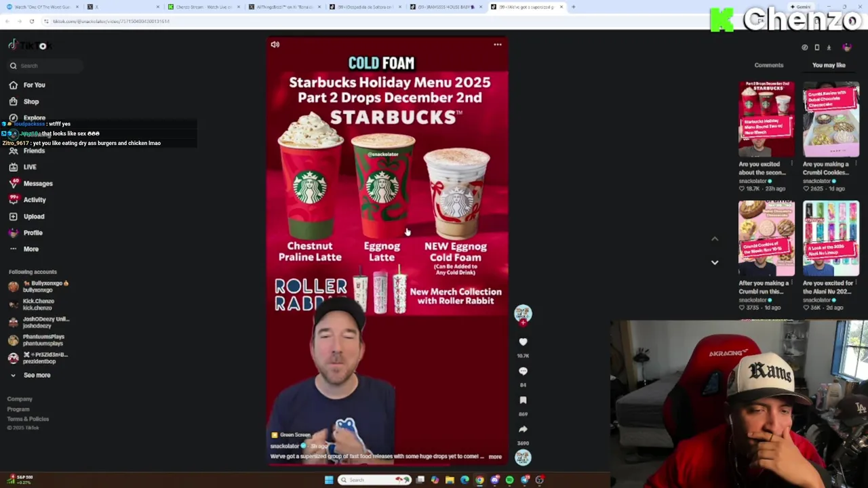Image resolution: width=868 pixels, height=488 pixels.
Task: Share the video with arrow icon
Action: (523, 430)
